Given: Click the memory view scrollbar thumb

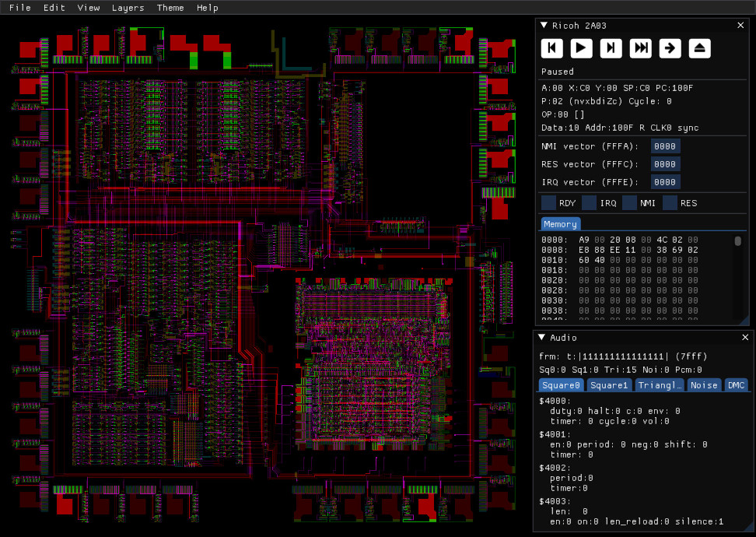Looking at the screenshot, I should 737,240.
